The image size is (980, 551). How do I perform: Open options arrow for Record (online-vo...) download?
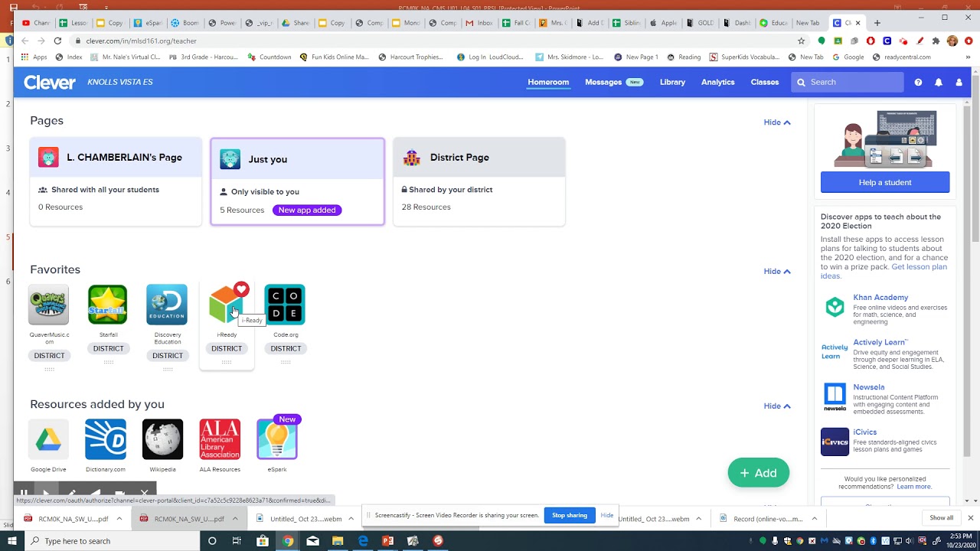coord(814,519)
